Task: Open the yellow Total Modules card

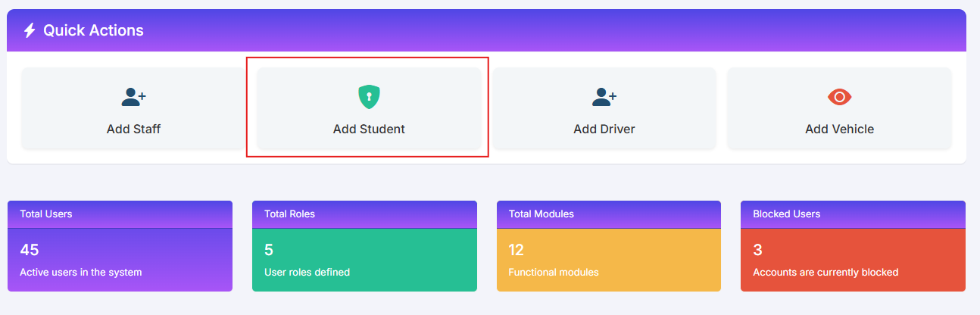Action: tap(609, 246)
